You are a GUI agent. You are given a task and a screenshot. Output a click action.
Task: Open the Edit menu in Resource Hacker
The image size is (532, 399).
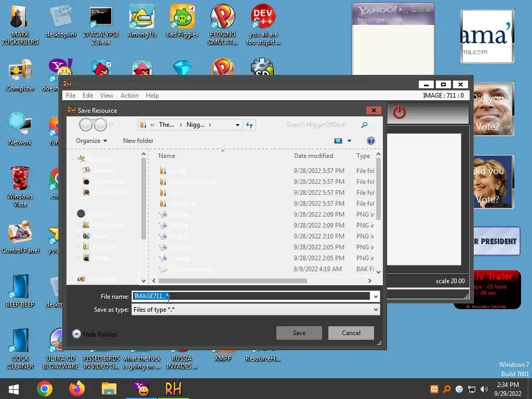coord(87,96)
